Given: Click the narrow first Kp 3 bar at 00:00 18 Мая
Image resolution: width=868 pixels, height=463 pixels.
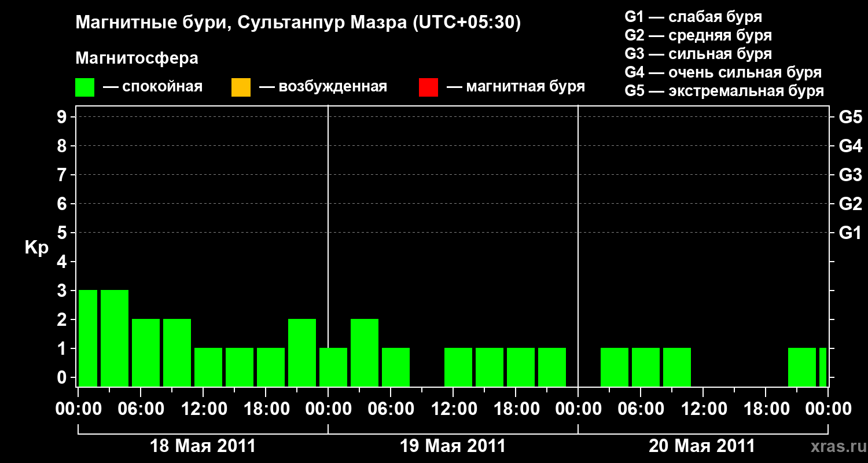Looking at the screenshot, I should point(88,338).
